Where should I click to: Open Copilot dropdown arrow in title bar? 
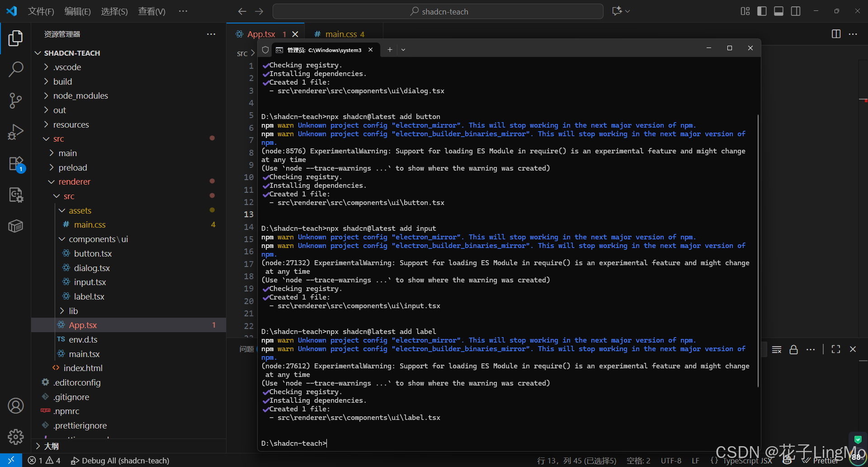[627, 11]
